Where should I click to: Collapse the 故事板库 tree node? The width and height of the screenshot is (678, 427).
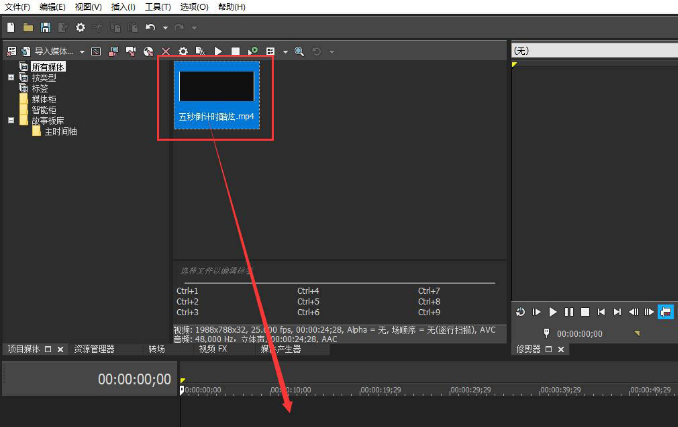pyautogui.click(x=11, y=120)
